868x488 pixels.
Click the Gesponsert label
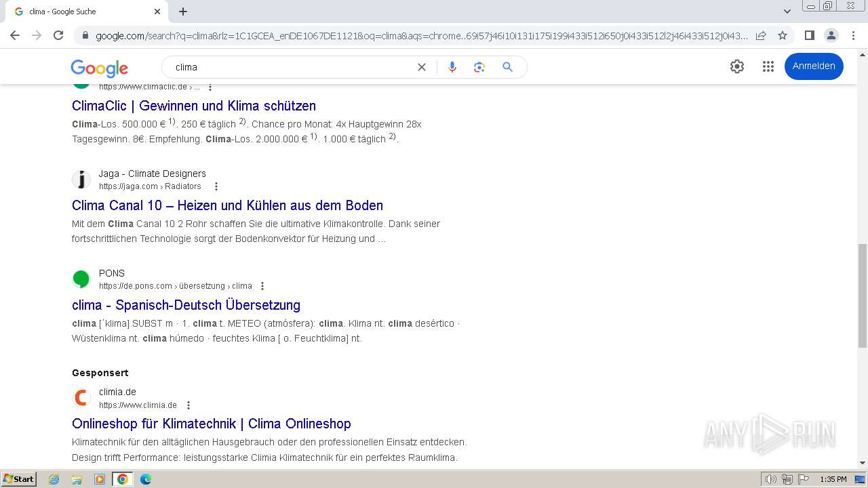click(100, 373)
